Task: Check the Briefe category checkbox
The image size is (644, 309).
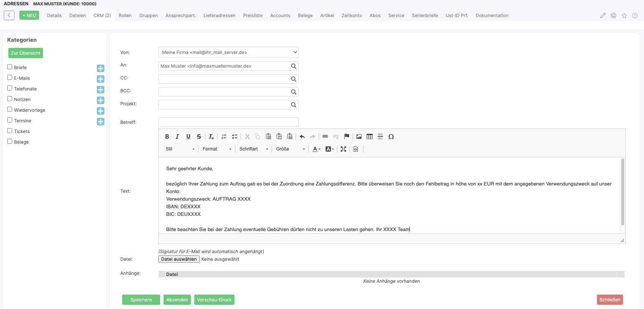Action: click(10, 67)
